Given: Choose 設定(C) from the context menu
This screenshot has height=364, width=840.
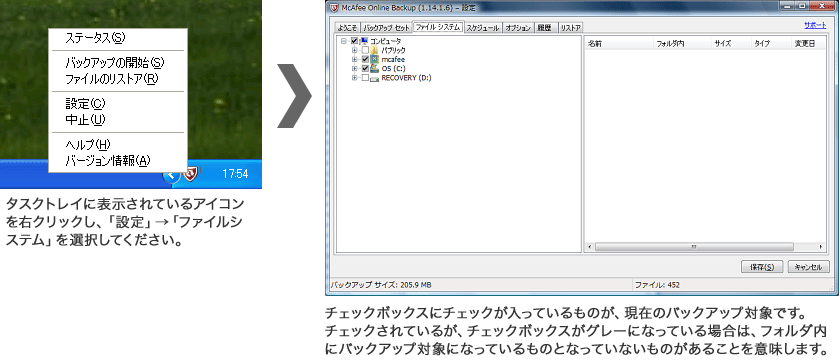Looking at the screenshot, I should (x=86, y=104).
